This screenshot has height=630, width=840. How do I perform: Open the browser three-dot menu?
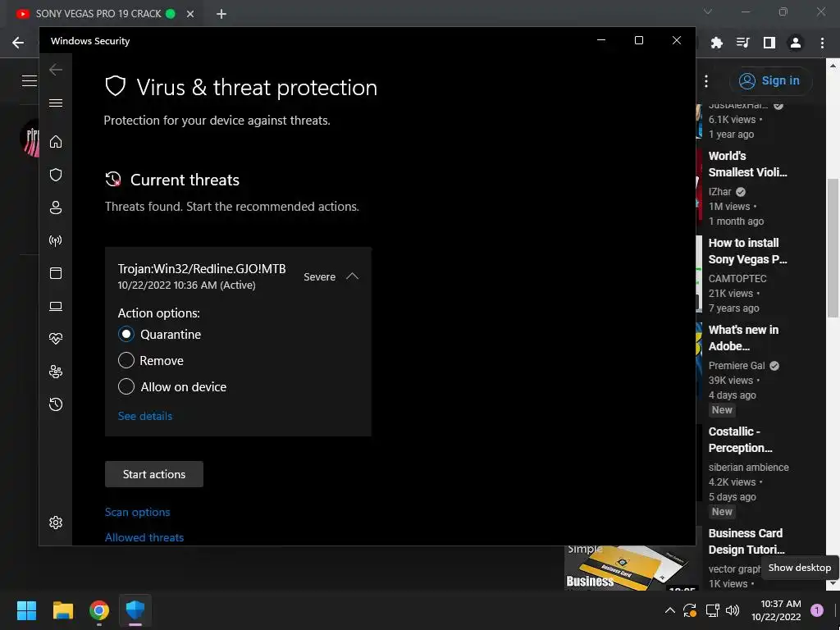coord(822,43)
